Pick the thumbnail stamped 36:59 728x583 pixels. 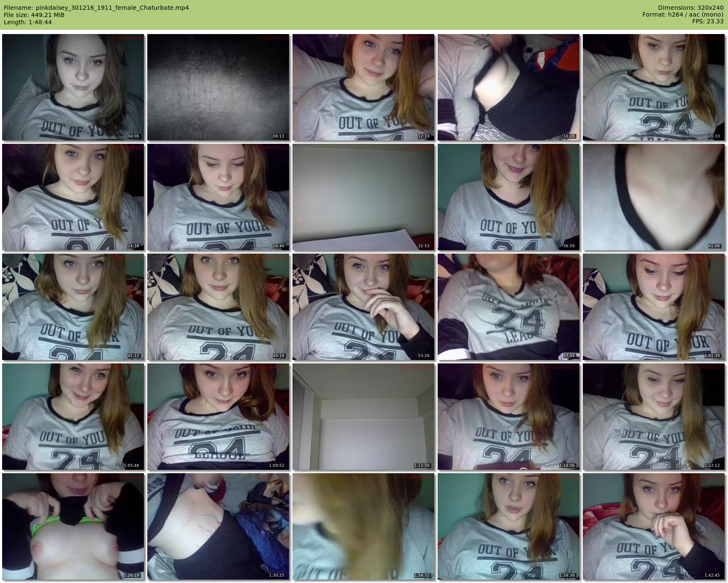coord(509,197)
